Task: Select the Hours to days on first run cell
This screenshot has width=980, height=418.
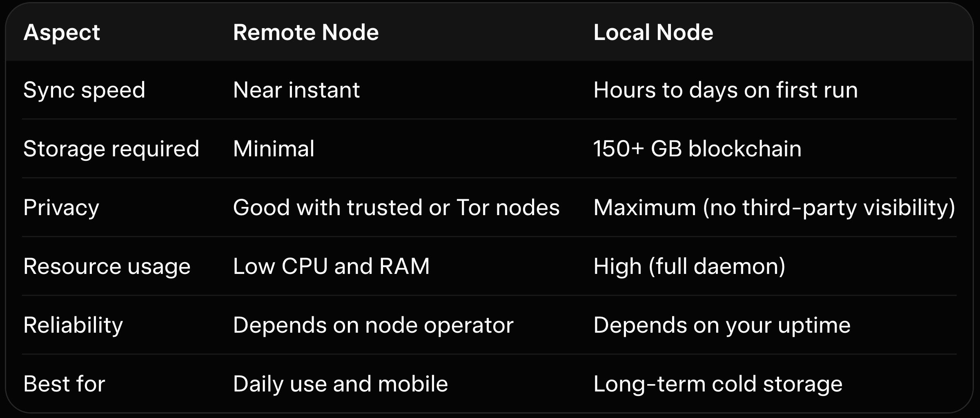Action: tap(725, 90)
